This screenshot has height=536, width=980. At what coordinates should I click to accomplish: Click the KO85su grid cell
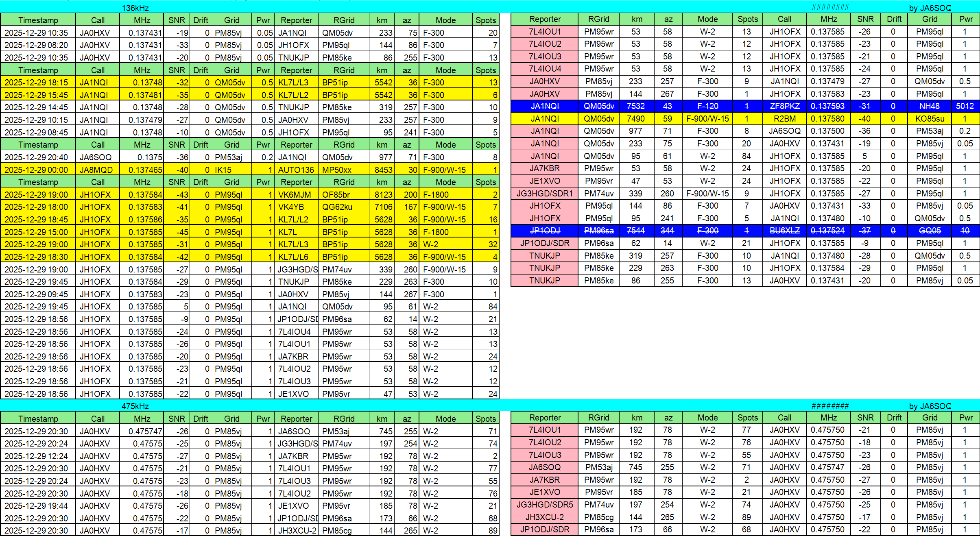point(930,119)
